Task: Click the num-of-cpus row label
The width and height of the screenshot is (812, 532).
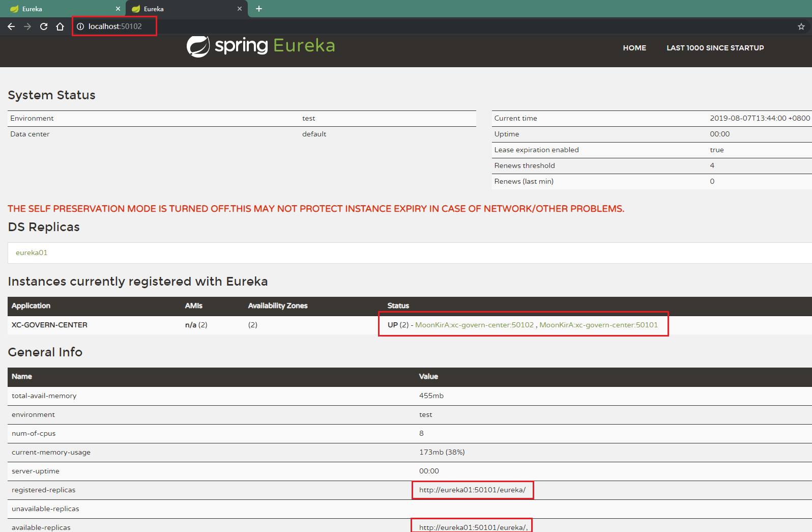Action: 34,433
